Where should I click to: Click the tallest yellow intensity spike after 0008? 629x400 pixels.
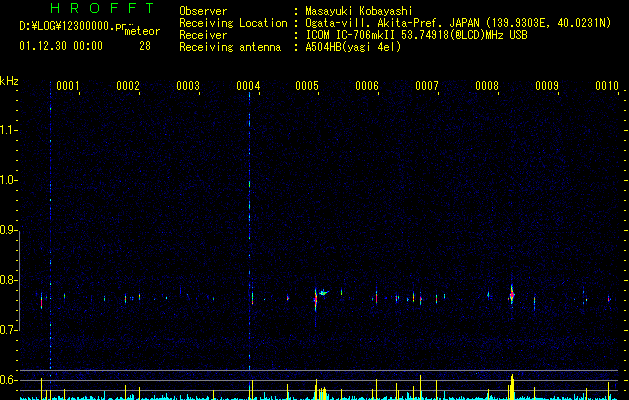pos(512,386)
